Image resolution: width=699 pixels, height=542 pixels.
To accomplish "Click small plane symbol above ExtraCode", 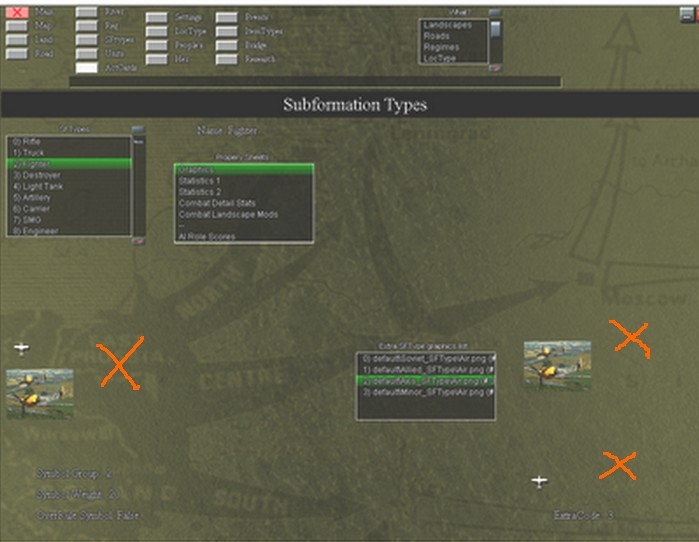I will click(x=539, y=481).
